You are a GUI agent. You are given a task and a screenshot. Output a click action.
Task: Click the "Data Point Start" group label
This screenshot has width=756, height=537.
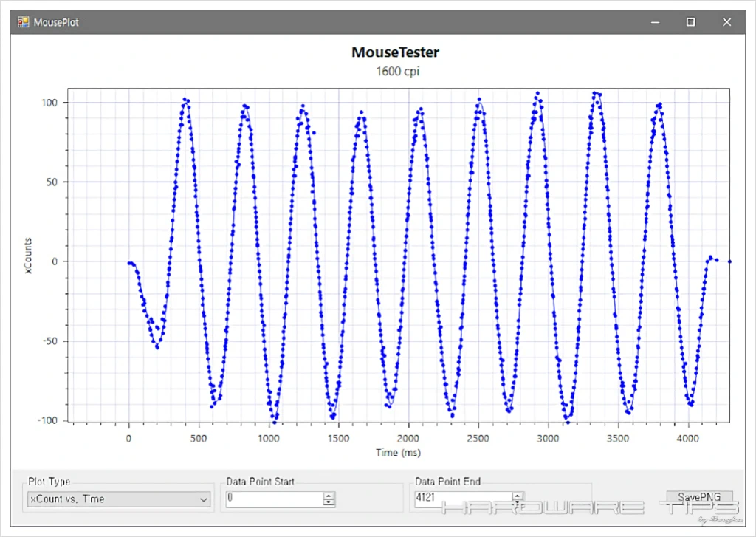point(261,482)
